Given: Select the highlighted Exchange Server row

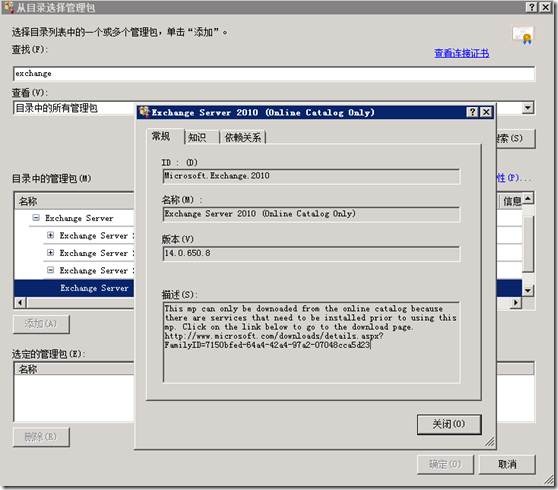Looking at the screenshot, I should 74,288.
